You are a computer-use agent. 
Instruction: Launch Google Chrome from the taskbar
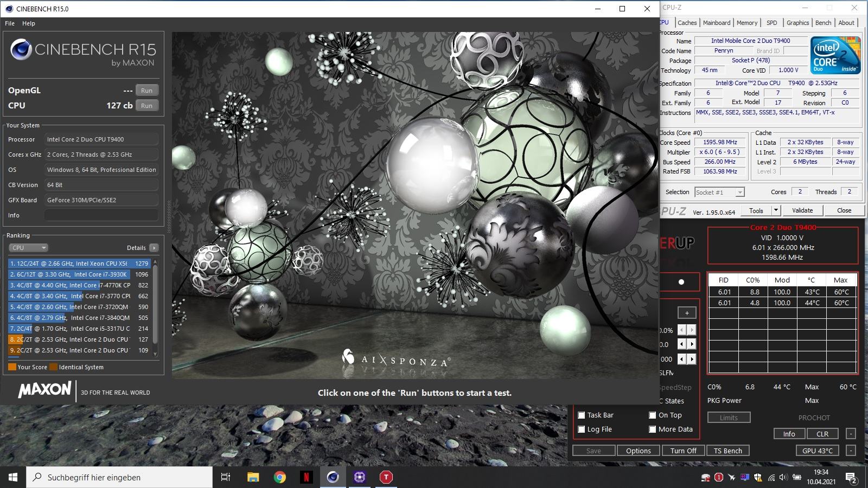pos(280,477)
